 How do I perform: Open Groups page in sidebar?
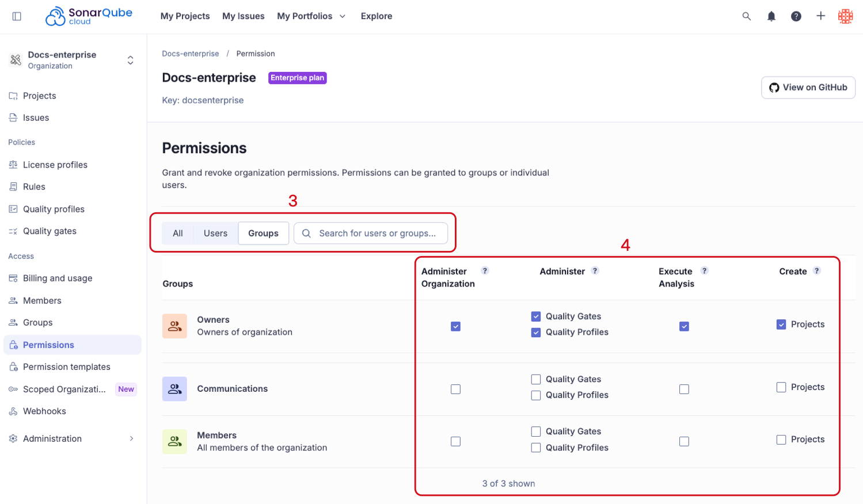[x=72, y=322]
